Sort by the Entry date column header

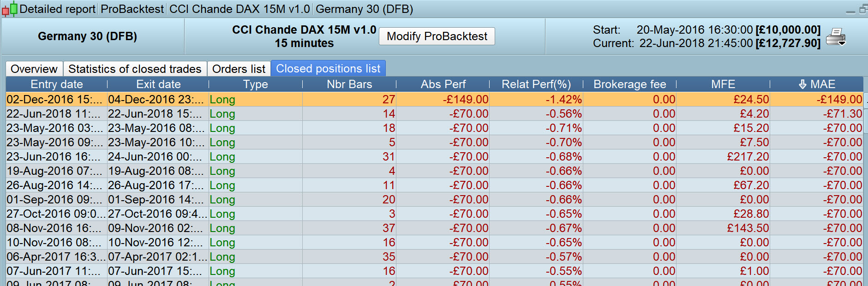coord(57,84)
